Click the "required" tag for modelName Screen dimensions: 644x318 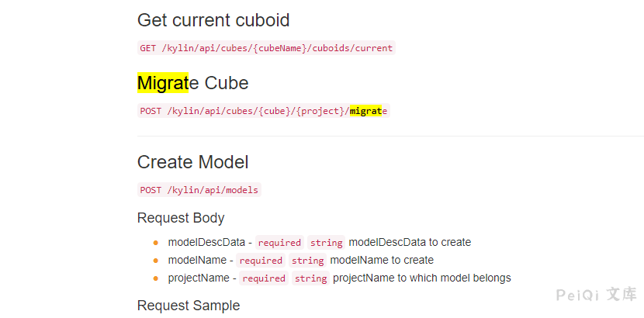click(261, 261)
